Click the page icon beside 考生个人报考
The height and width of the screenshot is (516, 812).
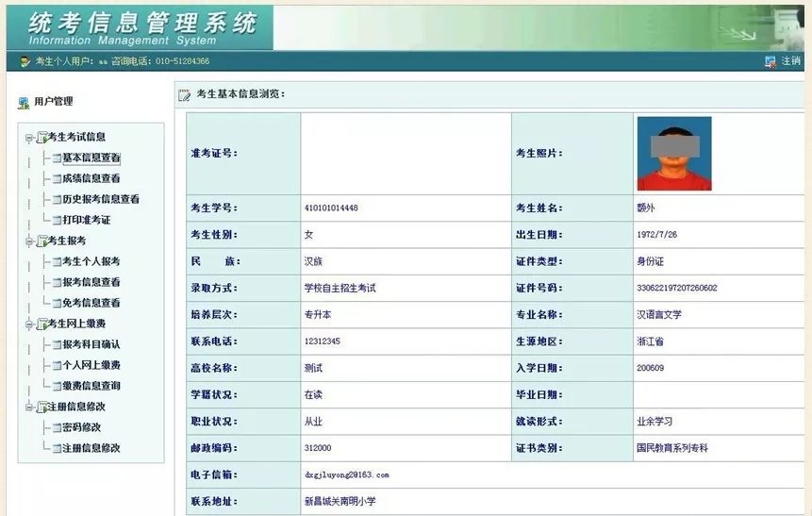click(57, 261)
